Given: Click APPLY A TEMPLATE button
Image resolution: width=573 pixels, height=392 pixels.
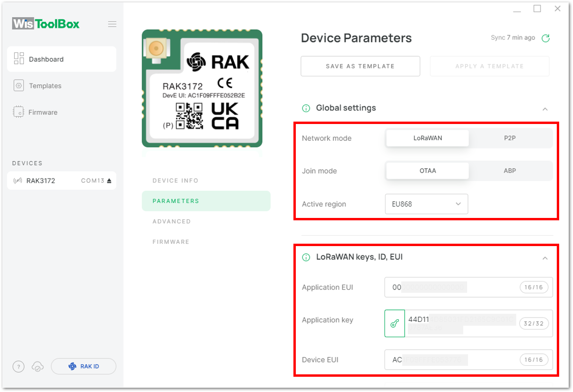Looking at the screenshot, I should point(490,66).
